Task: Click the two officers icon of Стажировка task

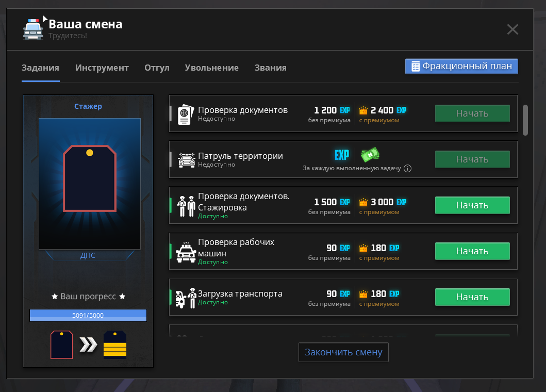Action: (x=186, y=206)
